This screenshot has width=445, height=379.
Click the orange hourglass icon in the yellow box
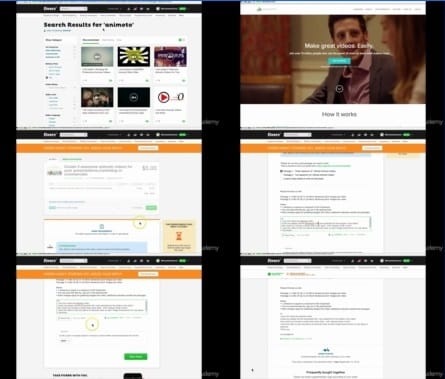[179, 236]
